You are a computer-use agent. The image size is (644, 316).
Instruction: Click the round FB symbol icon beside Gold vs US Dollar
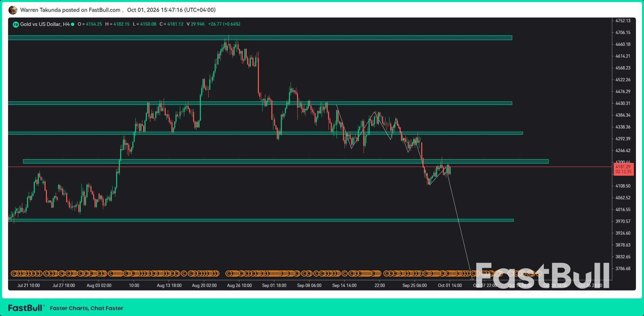(x=16, y=24)
